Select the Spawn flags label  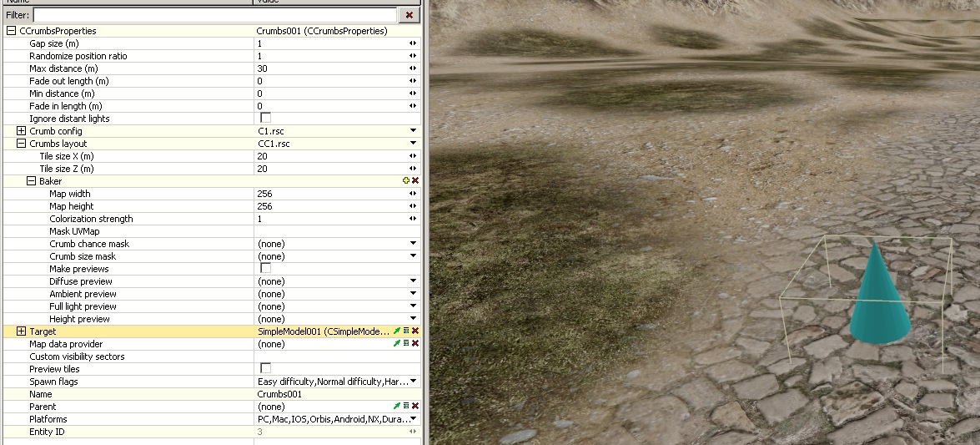53,382
